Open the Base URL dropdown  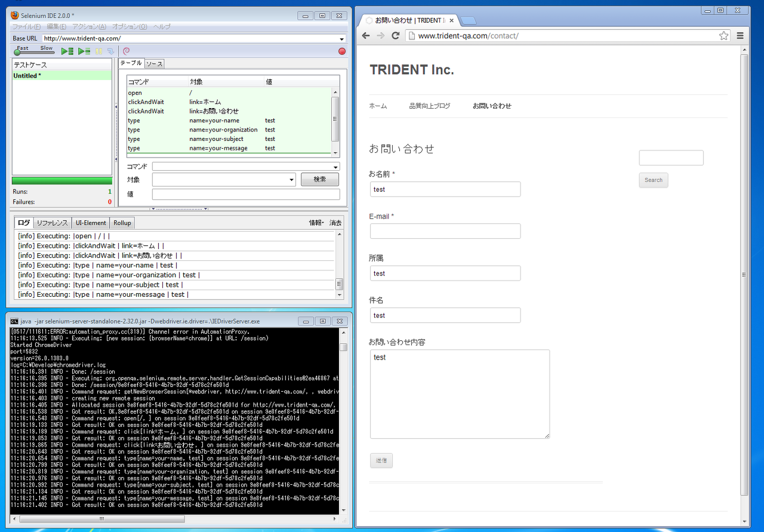[342, 38]
